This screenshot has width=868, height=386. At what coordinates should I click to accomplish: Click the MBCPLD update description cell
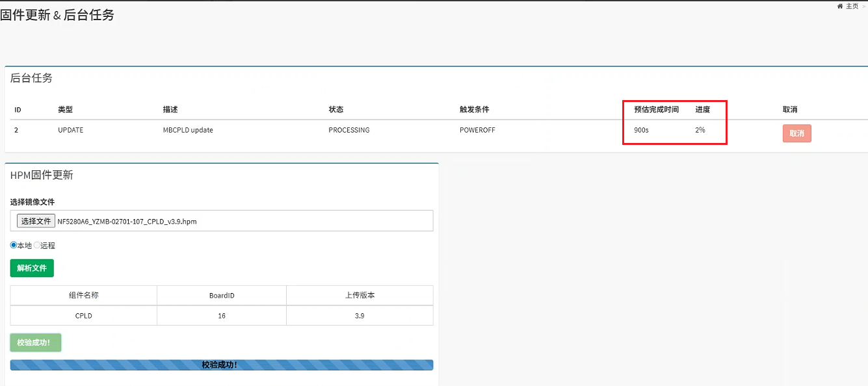point(188,130)
